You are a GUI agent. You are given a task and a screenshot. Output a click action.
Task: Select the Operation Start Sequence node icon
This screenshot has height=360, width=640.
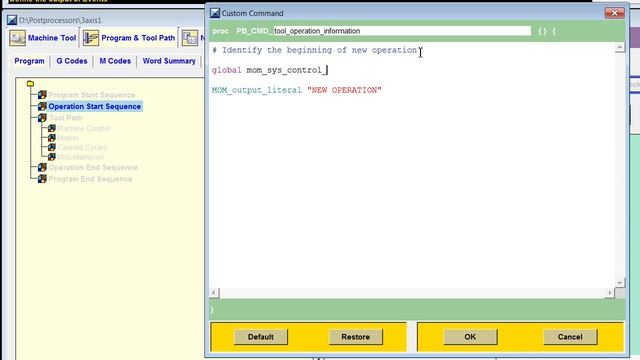[42, 106]
